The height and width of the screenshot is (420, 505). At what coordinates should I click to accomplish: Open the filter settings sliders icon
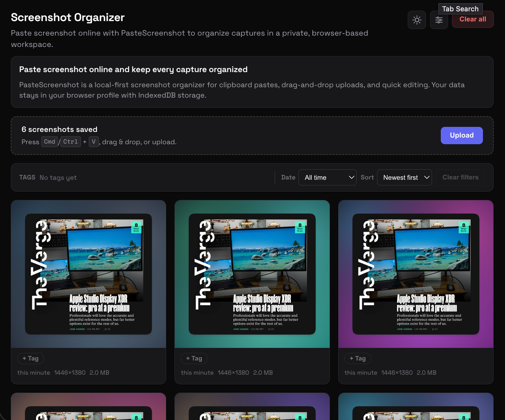coord(439,20)
